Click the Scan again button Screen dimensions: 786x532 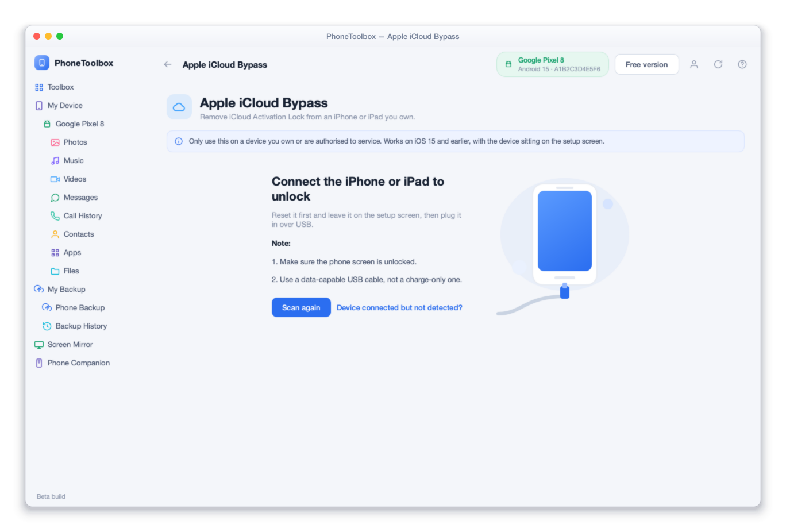click(x=301, y=307)
